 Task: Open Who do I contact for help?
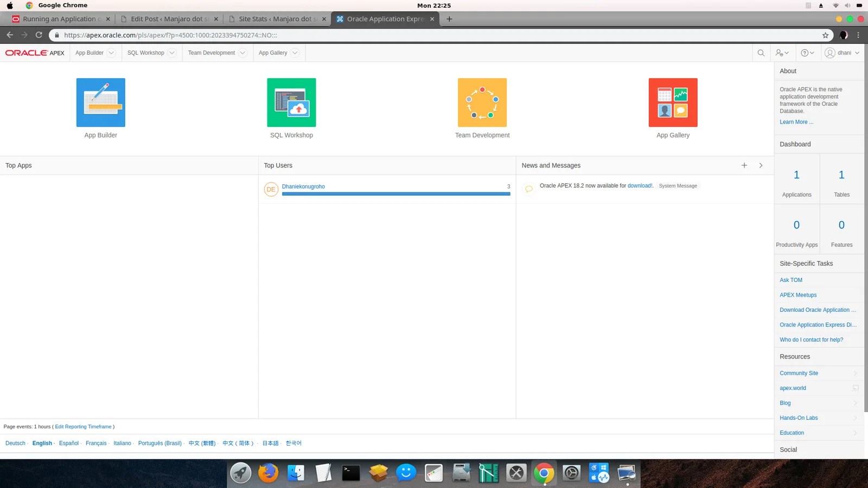click(811, 340)
